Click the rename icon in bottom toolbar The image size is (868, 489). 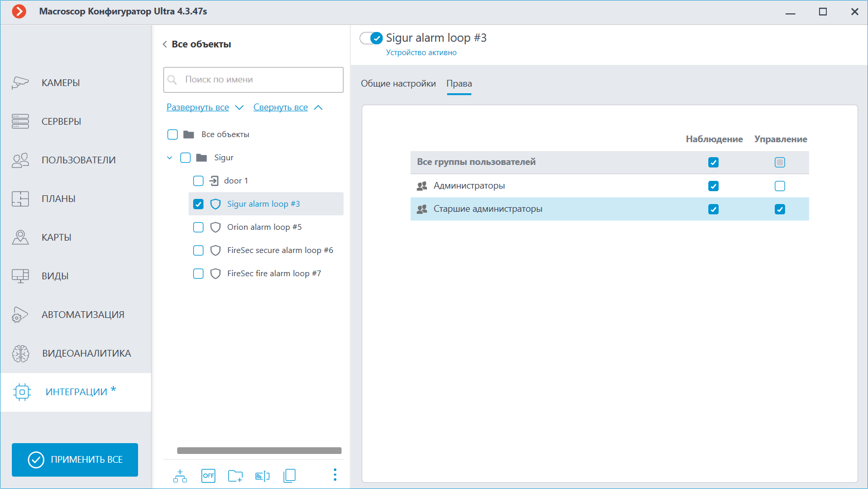263,476
